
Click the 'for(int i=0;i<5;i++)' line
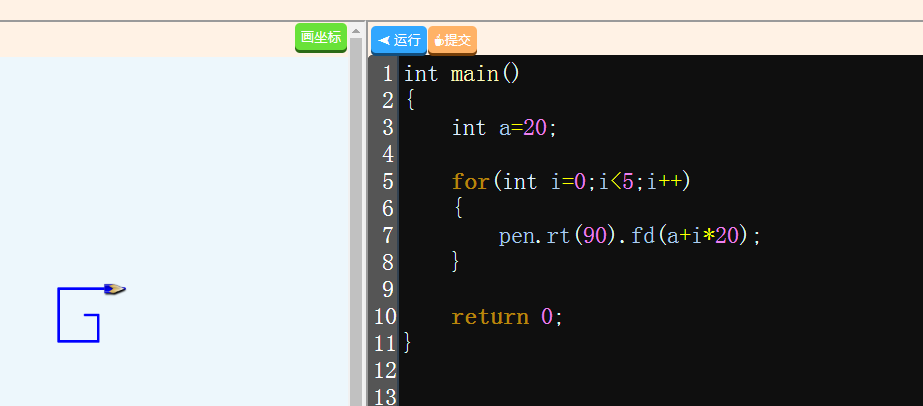point(571,182)
